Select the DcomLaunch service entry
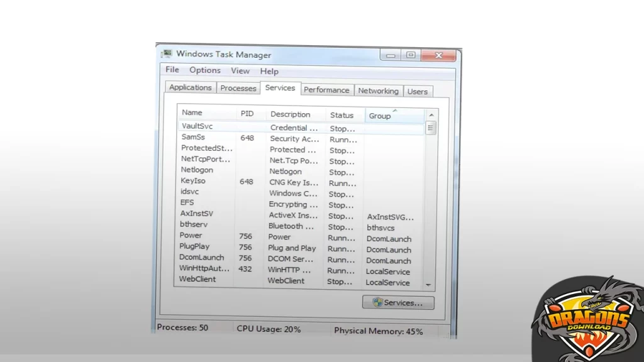Viewport: 644px width, 362px height. 202,258
